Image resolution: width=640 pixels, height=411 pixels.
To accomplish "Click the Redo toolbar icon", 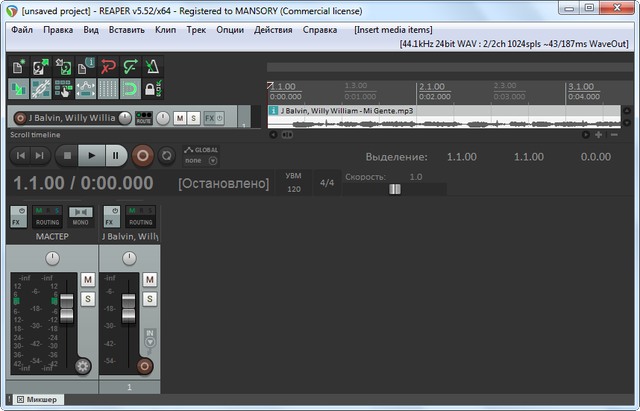I will pyautogui.click(x=129, y=67).
